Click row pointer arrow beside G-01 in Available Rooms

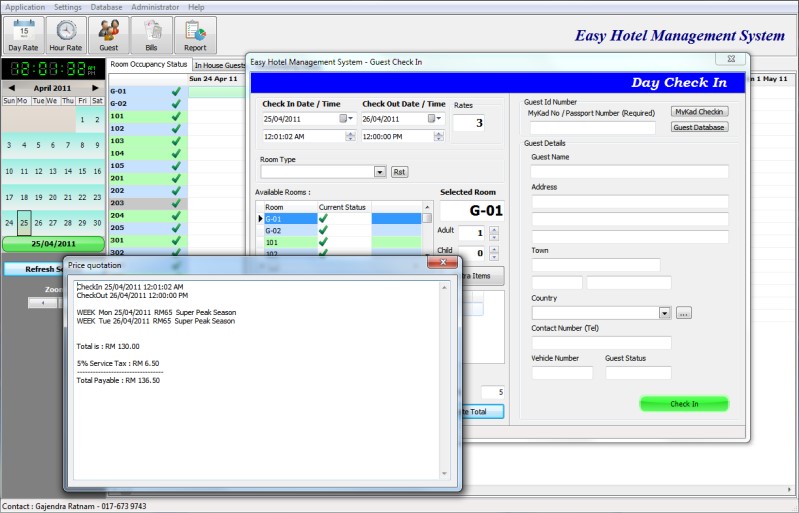pos(260,219)
